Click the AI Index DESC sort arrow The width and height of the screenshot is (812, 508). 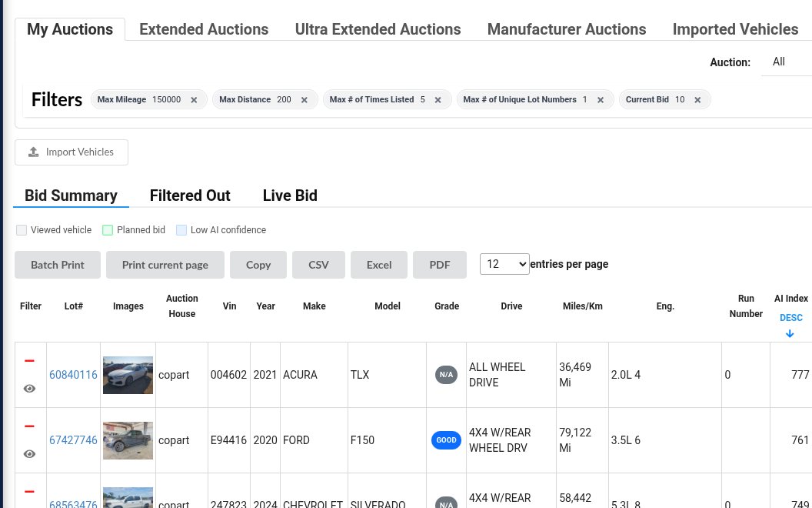click(x=790, y=334)
